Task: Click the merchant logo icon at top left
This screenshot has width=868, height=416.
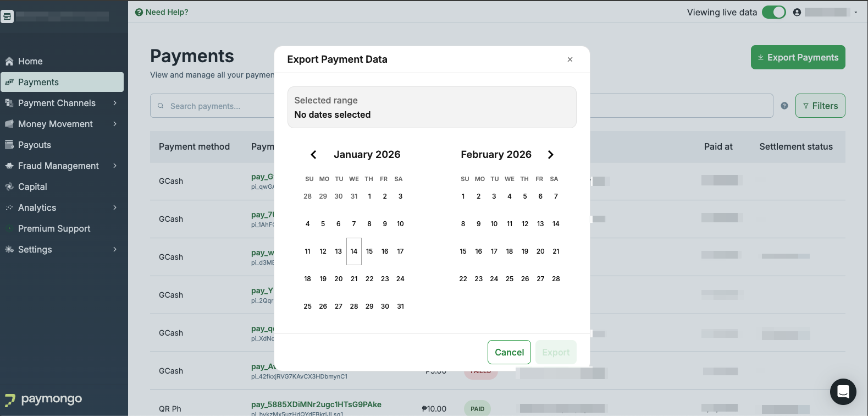Action: tap(7, 16)
